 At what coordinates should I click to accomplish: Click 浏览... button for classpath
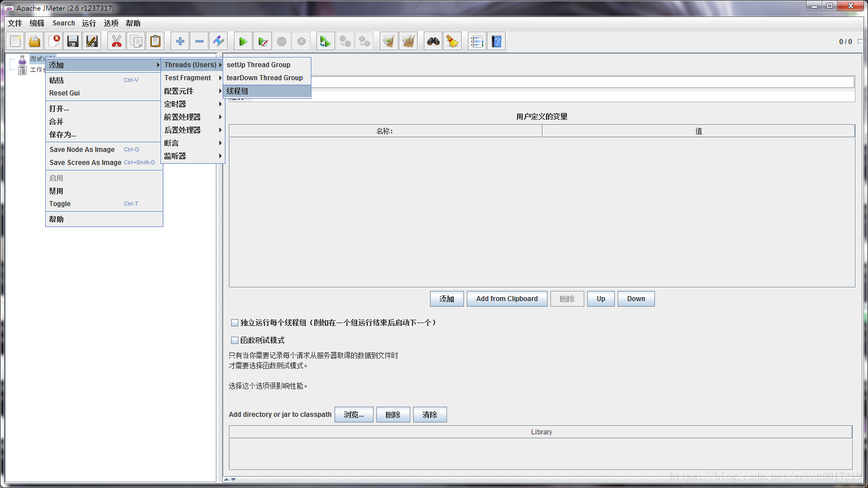354,415
